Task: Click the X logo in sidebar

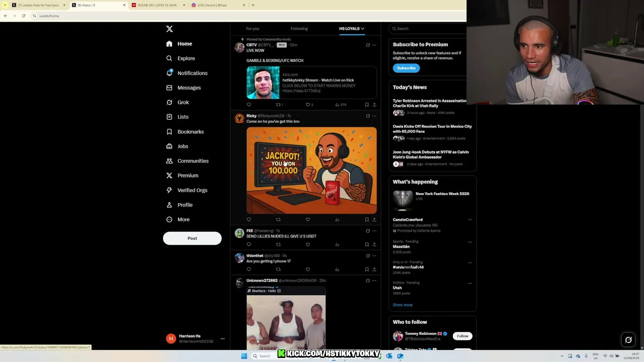Action: pyautogui.click(x=170, y=29)
